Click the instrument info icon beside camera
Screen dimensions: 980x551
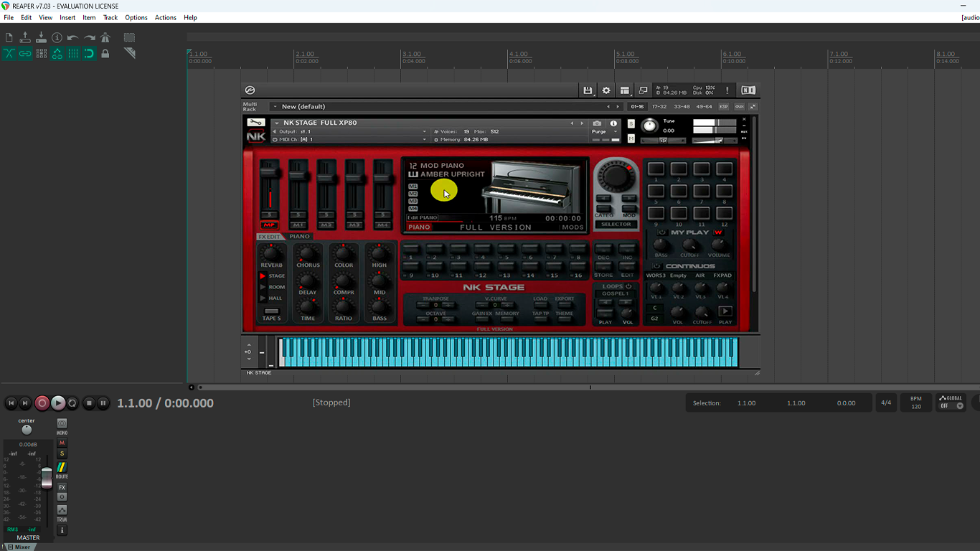(613, 123)
